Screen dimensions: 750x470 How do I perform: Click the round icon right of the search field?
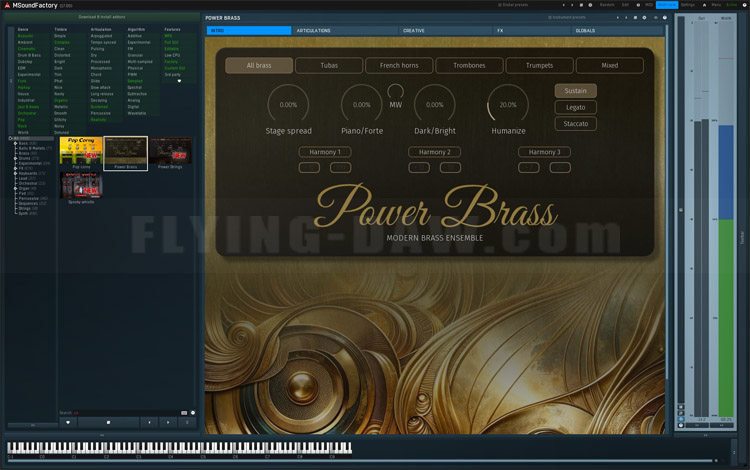click(x=193, y=413)
